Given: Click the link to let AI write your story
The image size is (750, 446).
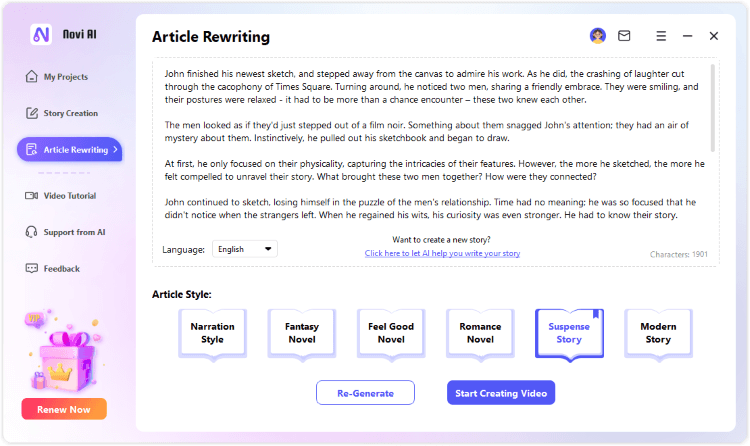Looking at the screenshot, I should point(442,253).
